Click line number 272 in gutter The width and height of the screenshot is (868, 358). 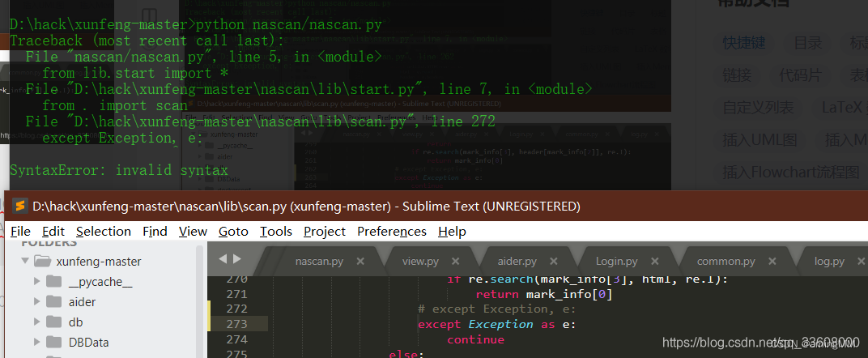point(237,309)
